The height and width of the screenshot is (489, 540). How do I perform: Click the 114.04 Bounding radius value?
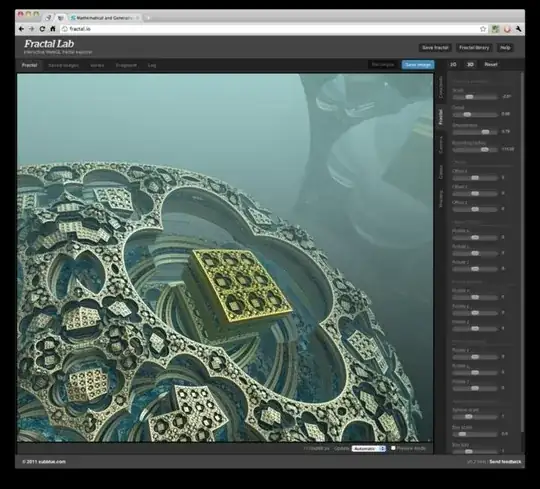[508, 149]
